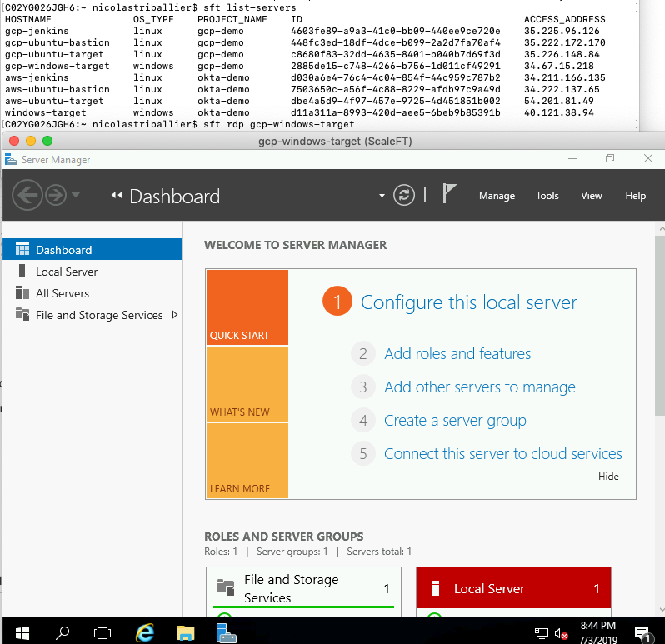The width and height of the screenshot is (665, 644).
Task: Click the red Local Server group tile
Action: pyautogui.click(x=513, y=588)
